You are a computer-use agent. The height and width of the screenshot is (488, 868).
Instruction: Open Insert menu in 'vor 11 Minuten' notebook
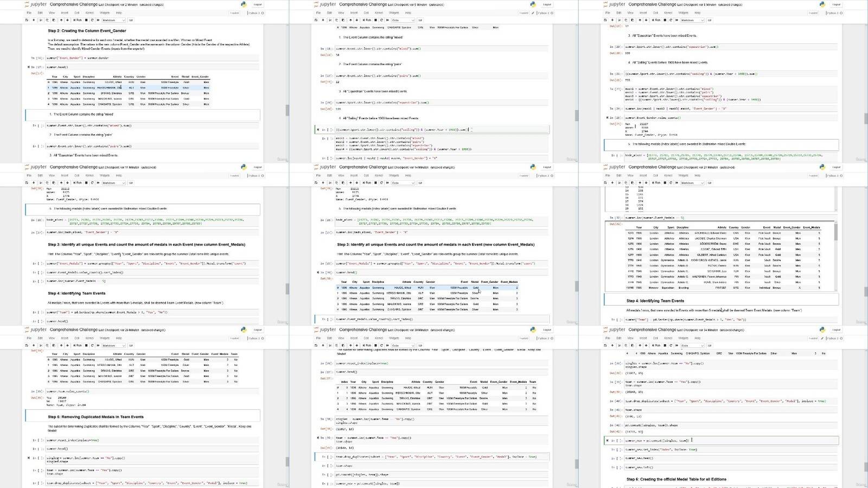pyautogui.click(x=65, y=175)
